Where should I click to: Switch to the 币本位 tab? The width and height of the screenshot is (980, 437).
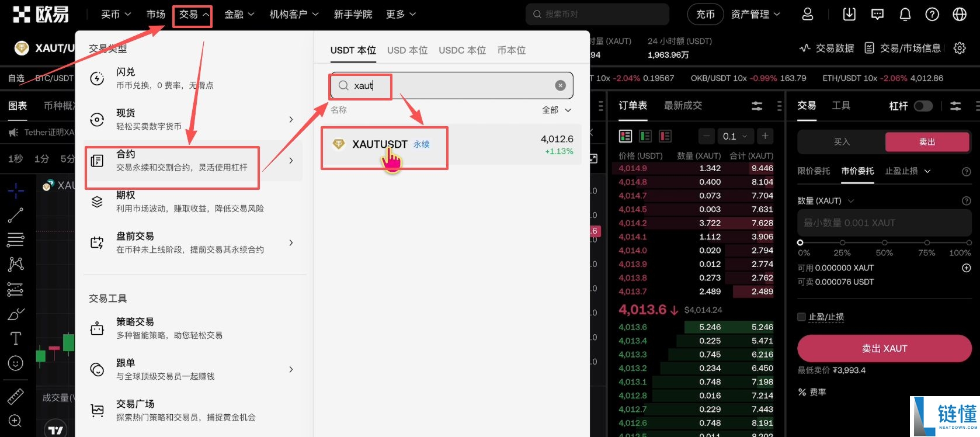511,50
